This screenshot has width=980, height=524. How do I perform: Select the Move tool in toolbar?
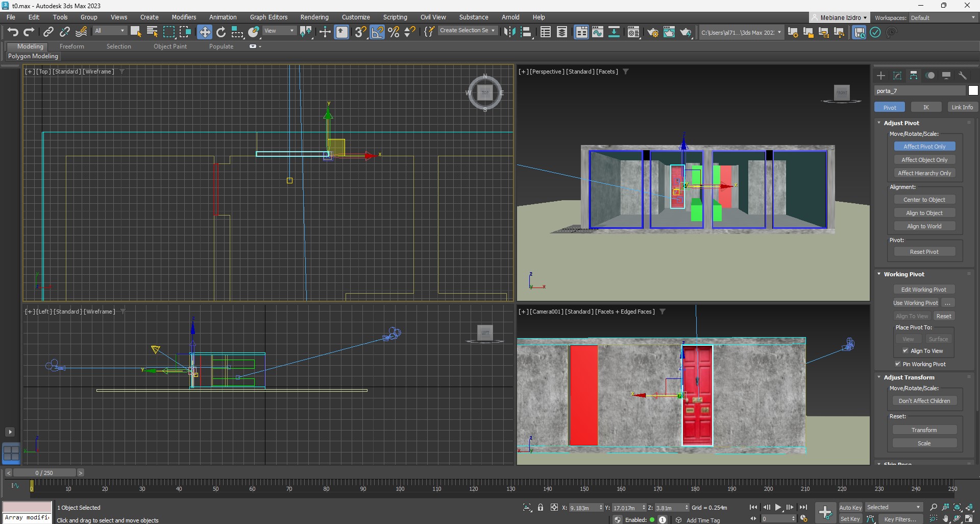[204, 32]
